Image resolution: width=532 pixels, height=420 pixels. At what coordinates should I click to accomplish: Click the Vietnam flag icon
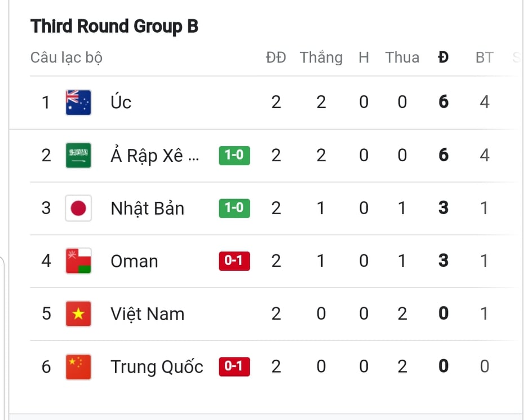click(78, 313)
